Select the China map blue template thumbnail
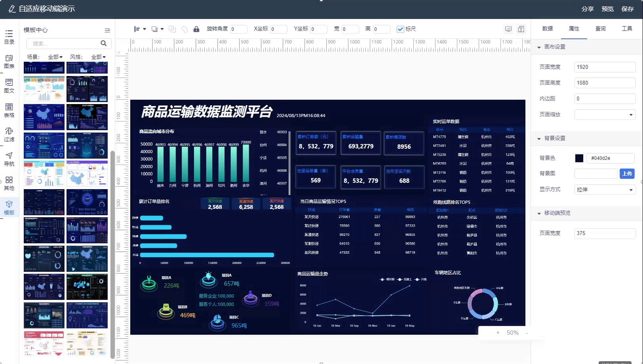Screen dimensions: 643x364 tap(44, 117)
